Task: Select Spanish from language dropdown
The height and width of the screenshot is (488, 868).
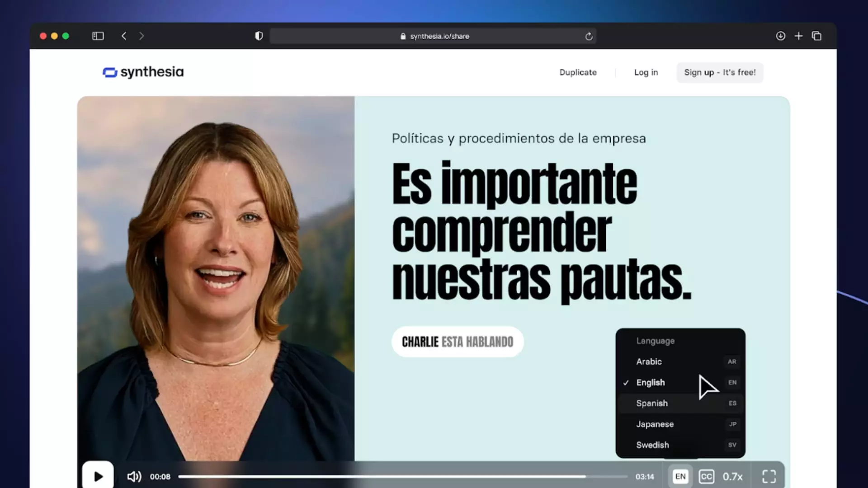Action: click(x=651, y=403)
